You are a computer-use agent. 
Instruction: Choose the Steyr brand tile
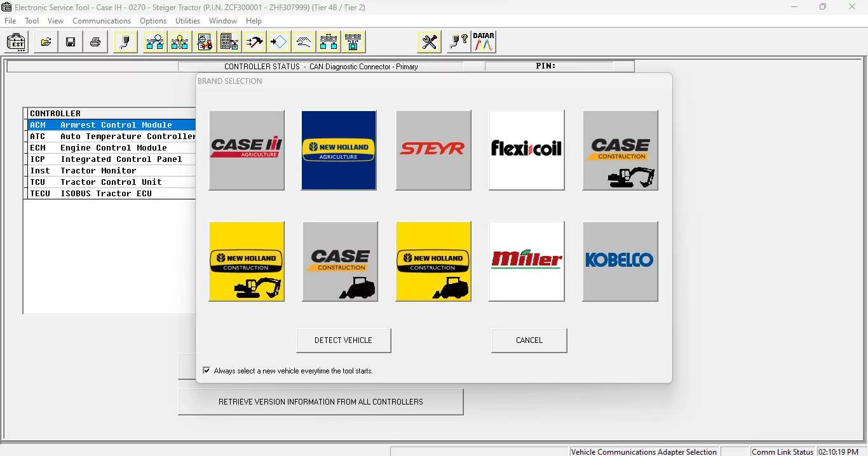point(433,151)
